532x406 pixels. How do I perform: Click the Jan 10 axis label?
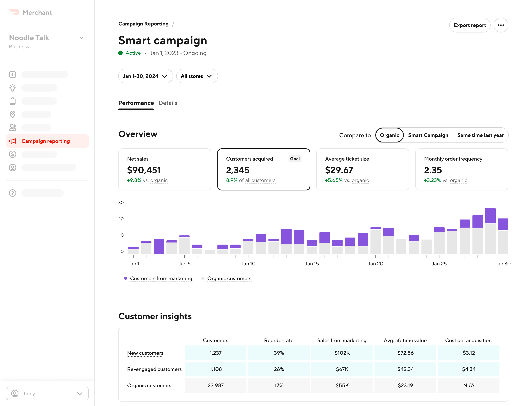point(248,264)
